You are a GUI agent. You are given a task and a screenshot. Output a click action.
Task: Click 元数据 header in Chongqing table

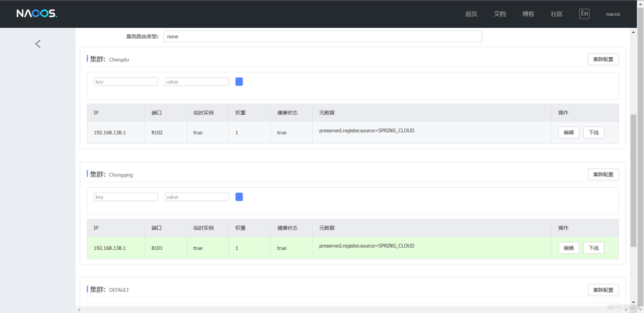(x=326, y=228)
